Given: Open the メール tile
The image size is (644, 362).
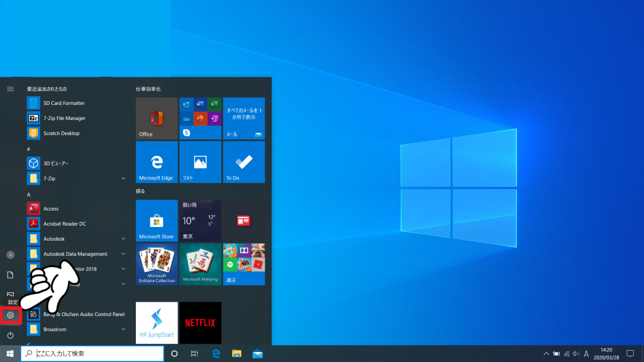Looking at the screenshot, I should (244, 119).
